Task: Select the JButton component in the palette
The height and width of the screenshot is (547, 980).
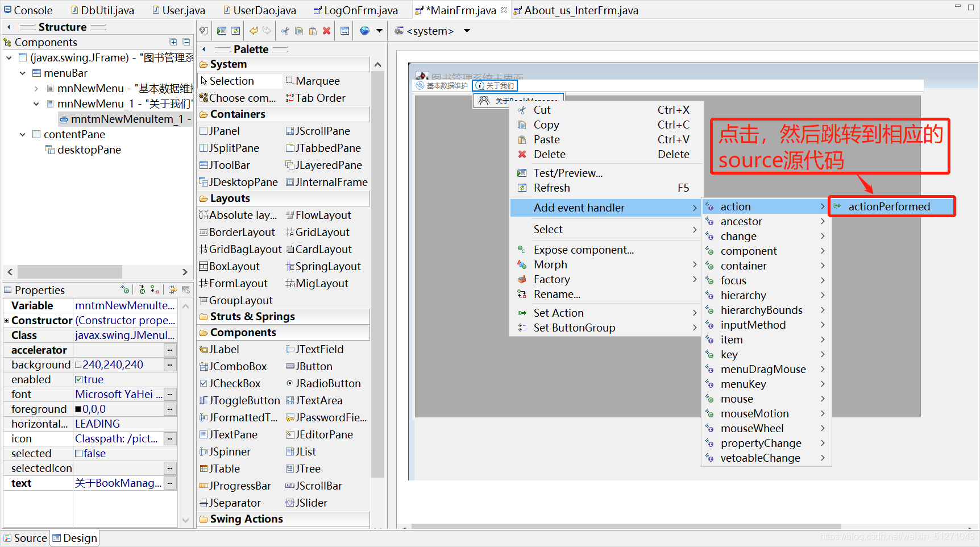Action: pos(313,366)
